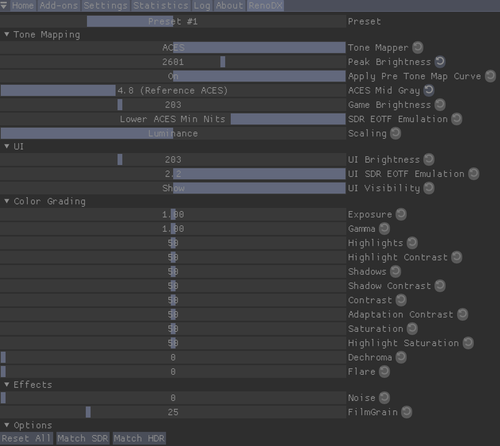Screen dimensions: 500x446
Task: Collapse the UI section
Action: click(7, 146)
